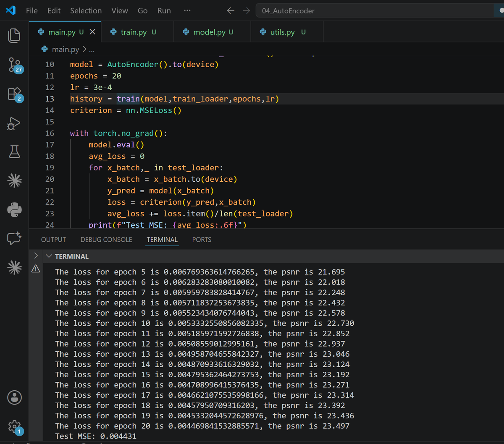Click terminal line for epoch 20
Image resolution: width=504 pixels, height=444 pixels.
point(202,426)
